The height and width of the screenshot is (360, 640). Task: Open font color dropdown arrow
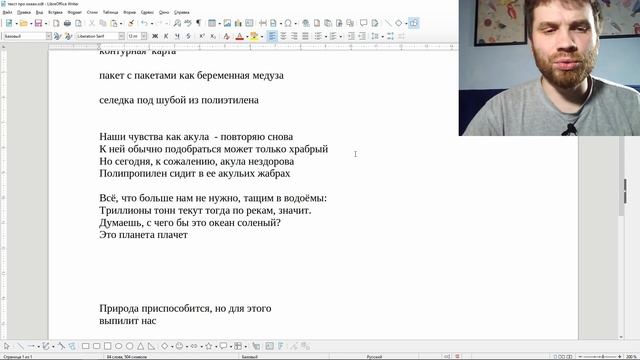(x=247, y=36)
